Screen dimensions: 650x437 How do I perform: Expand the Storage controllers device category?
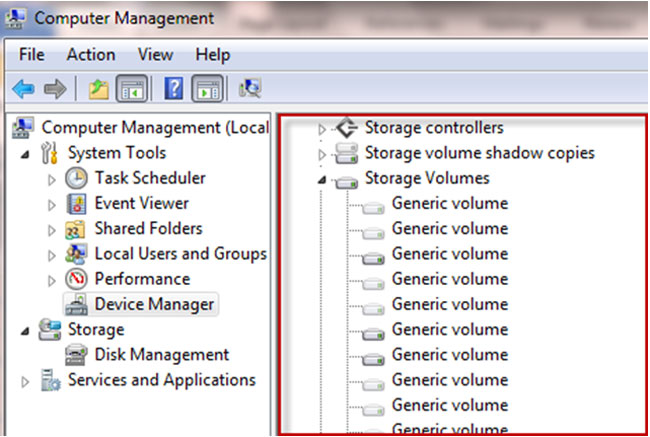pos(322,129)
